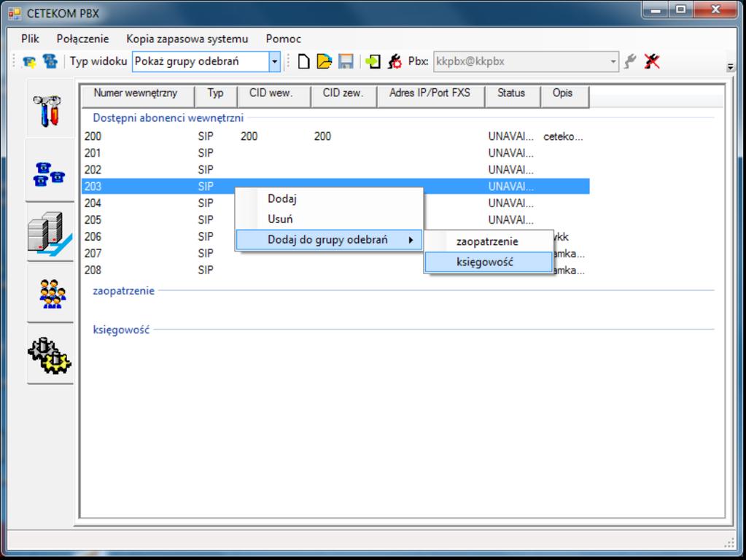This screenshot has height=560, width=746.
Task: Click the CETEKOM PBX title bar icon
Action: pyautogui.click(x=15, y=13)
